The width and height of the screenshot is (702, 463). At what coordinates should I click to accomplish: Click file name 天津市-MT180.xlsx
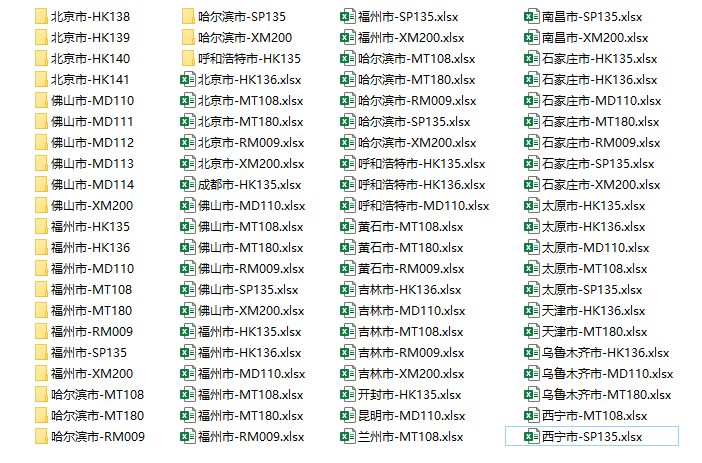point(594,332)
